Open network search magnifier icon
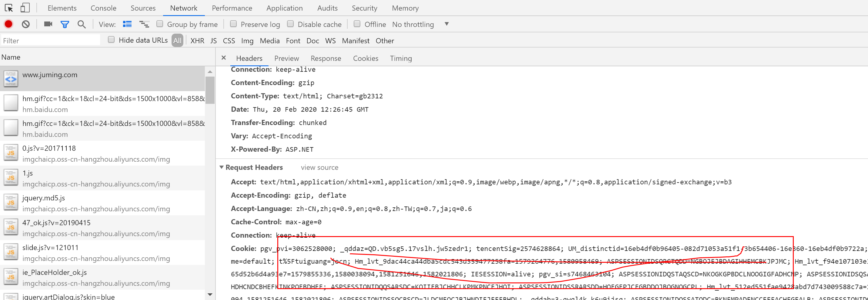 click(x=81, y=24)
